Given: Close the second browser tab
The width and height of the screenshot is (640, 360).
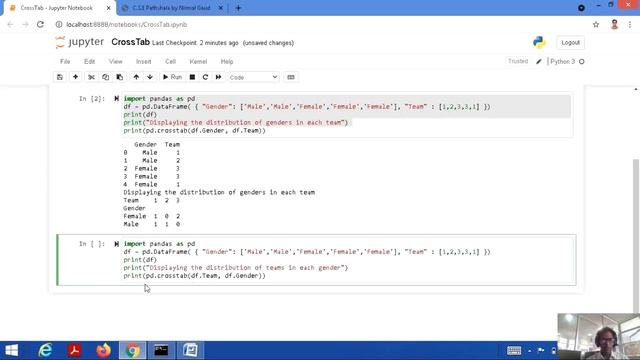Looking at the screenshot, I should 220,8.
